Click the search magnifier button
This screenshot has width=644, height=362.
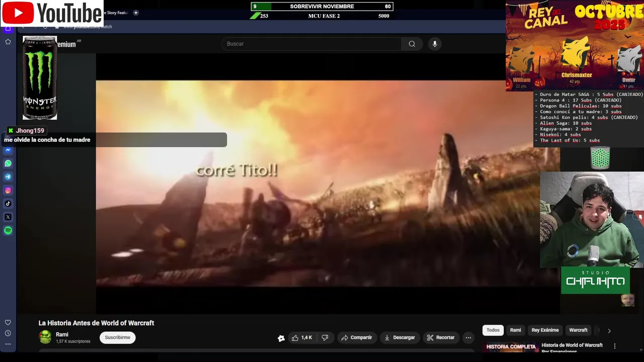pos(412,44)
